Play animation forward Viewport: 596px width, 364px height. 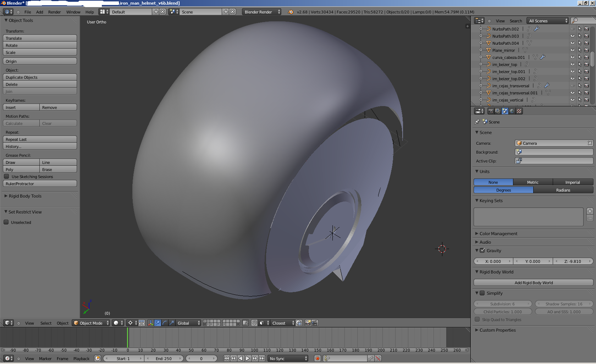[248, 358]
